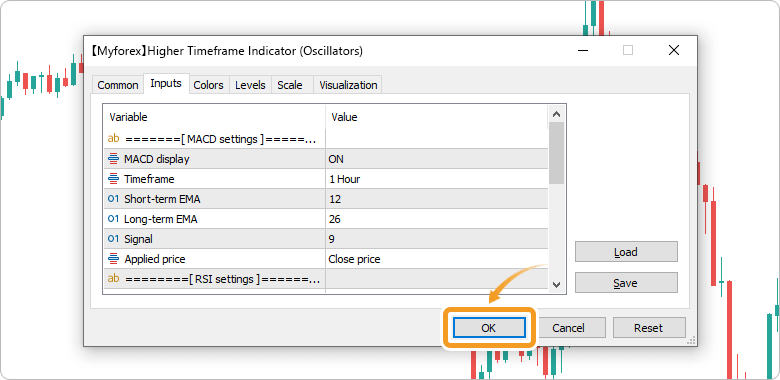Screen dimensions: 780x380
Task: Open the Timeframe value 1 Hour
Action: (437, 179)
